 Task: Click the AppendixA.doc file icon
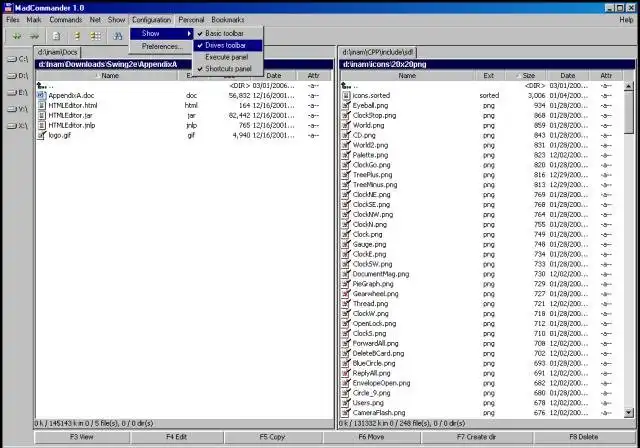[41, 95]
